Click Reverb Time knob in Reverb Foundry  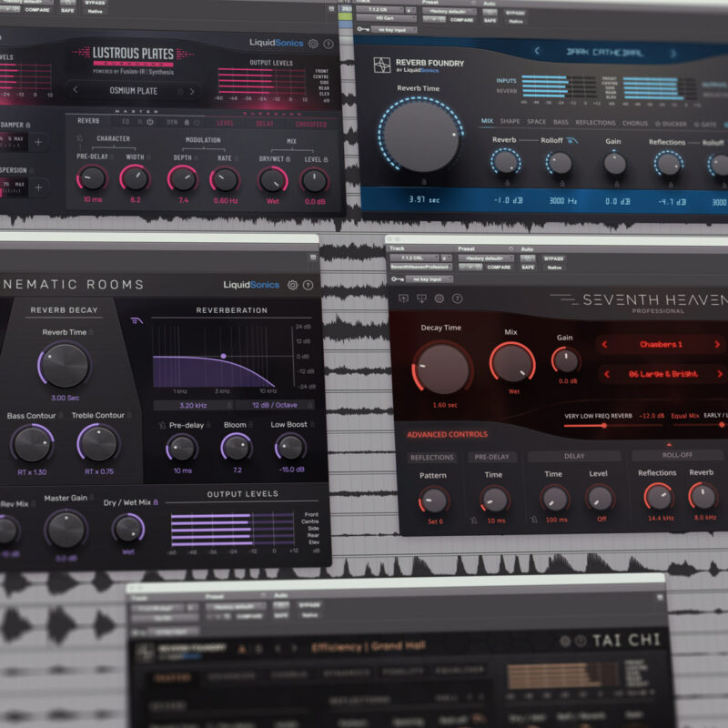(421, 136)
